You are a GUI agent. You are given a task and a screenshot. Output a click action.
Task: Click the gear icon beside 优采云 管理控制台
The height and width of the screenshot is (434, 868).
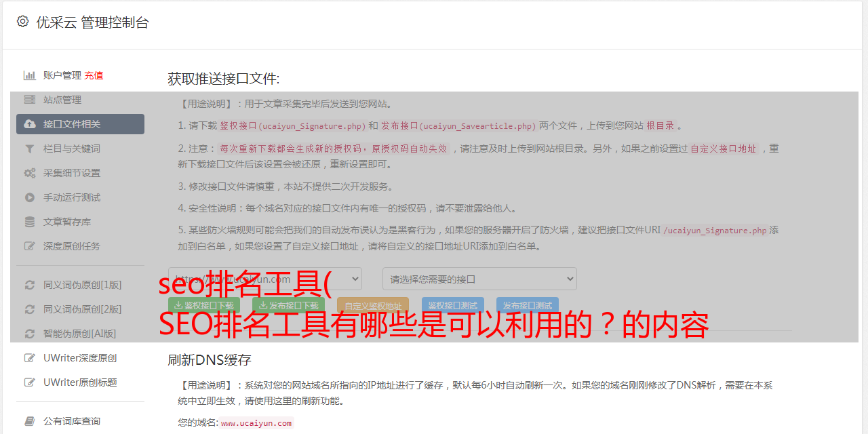[22, 22]
